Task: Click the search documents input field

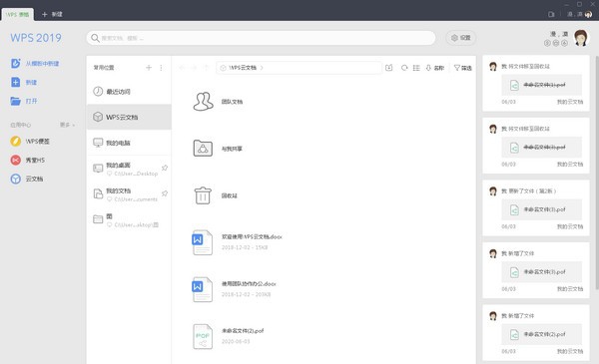Action: [261, 38]
